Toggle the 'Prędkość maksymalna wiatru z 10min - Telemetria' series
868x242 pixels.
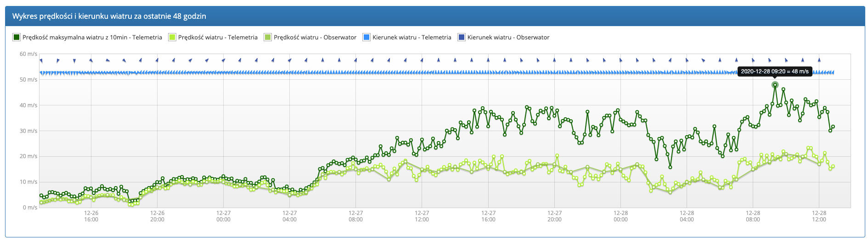92,38
